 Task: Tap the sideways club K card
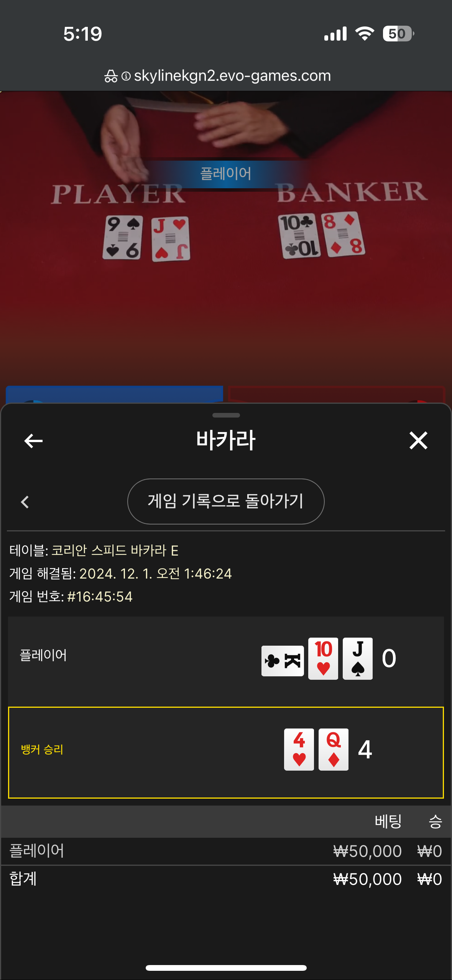point(283,661)
